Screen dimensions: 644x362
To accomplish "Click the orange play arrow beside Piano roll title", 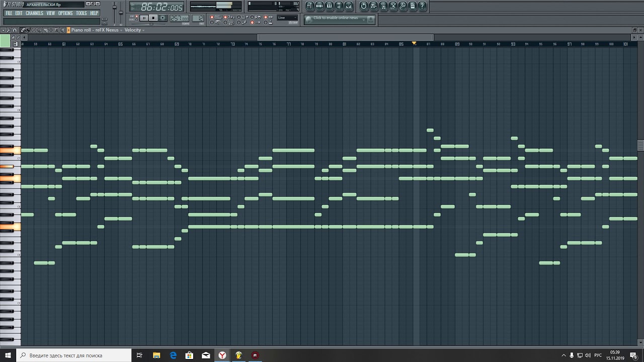I will [68, 30].
